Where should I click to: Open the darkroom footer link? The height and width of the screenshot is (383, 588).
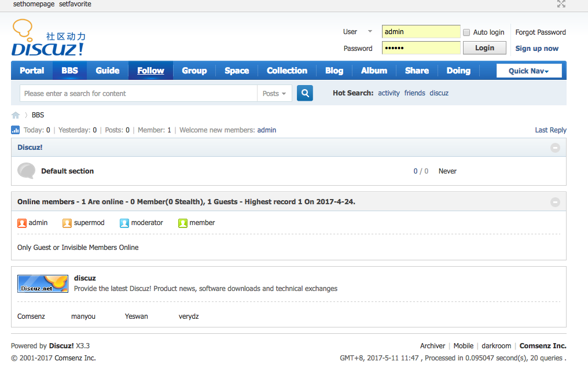point(496,345)
